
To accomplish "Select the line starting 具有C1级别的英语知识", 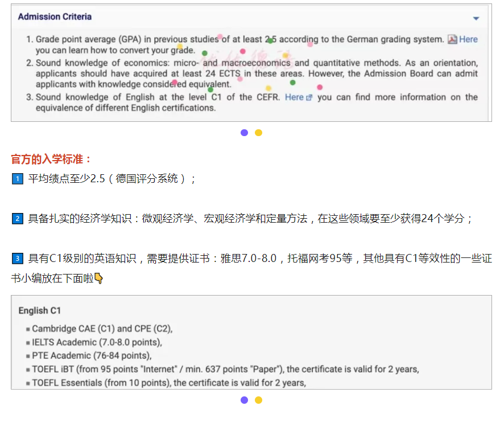I will click(x=251, y=268).
